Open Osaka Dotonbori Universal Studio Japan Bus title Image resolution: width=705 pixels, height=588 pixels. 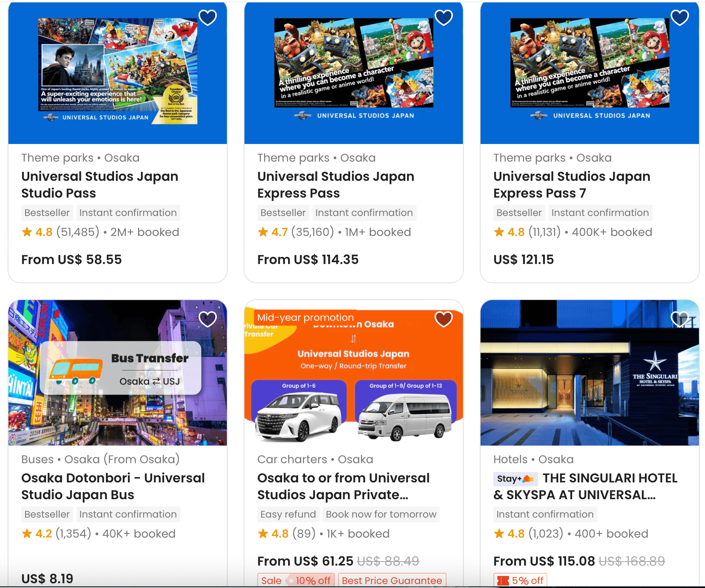point(113,486)
